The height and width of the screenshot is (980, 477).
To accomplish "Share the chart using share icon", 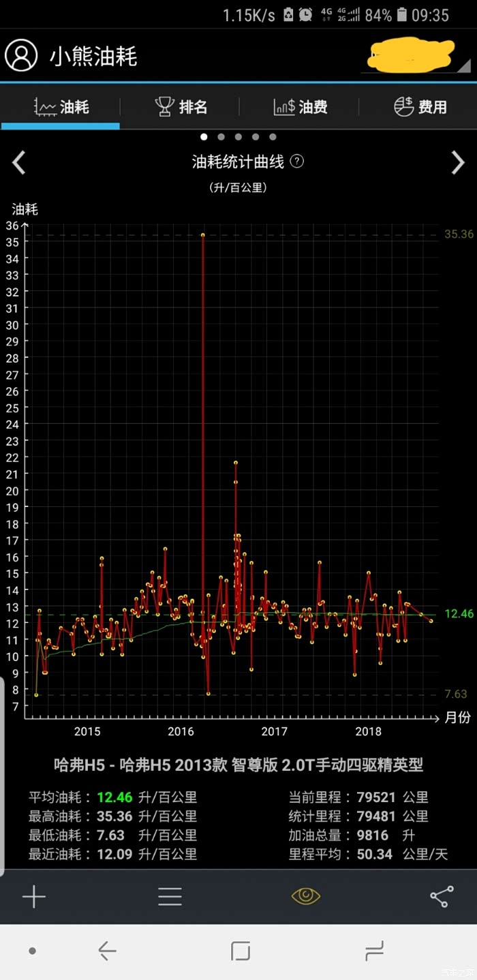I will pyautogui.click(x=442, y=897).
